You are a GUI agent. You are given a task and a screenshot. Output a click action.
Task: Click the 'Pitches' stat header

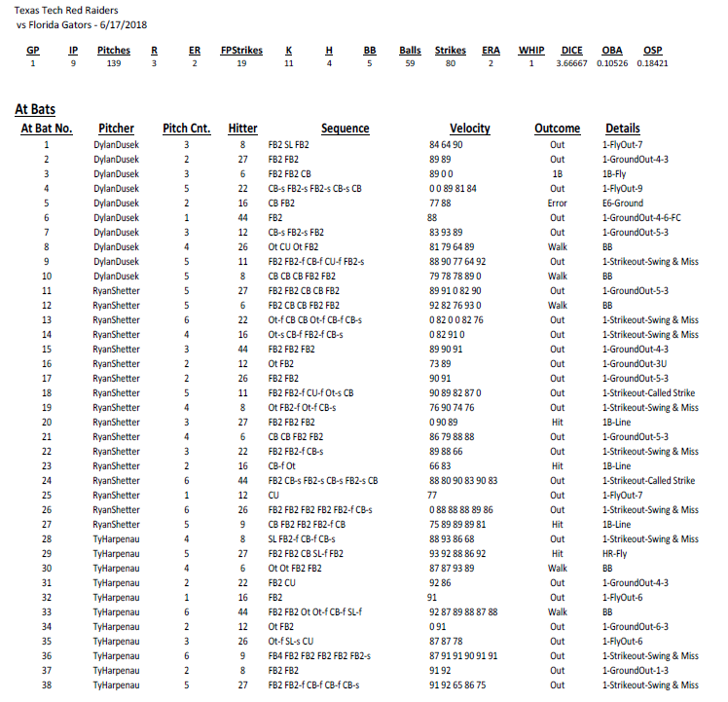(114, 51)
